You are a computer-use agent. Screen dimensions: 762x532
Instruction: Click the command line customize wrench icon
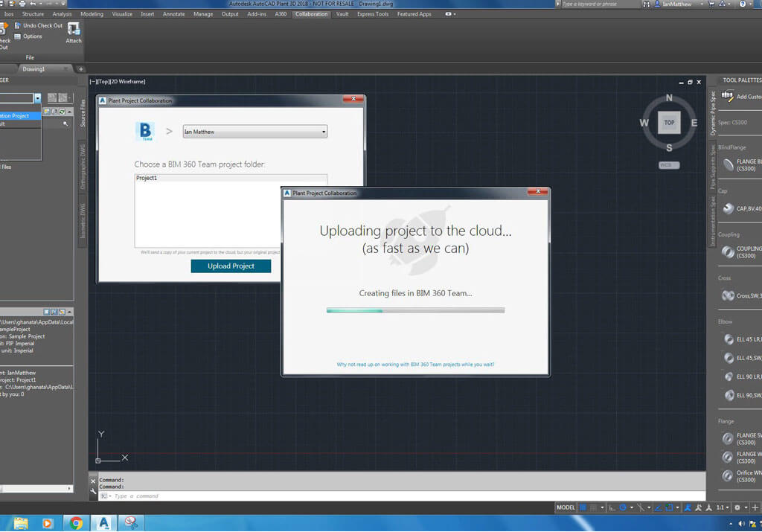click(x=93, y=492)
